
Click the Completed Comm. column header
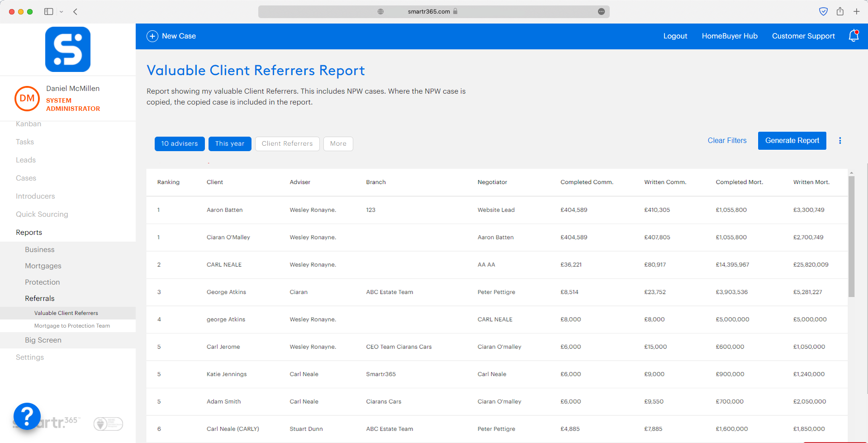click(587, 182)
